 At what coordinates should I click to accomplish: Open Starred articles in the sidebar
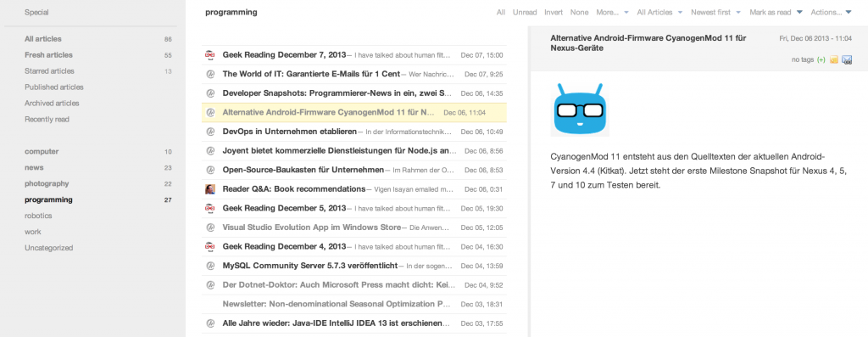click(49, 71)
